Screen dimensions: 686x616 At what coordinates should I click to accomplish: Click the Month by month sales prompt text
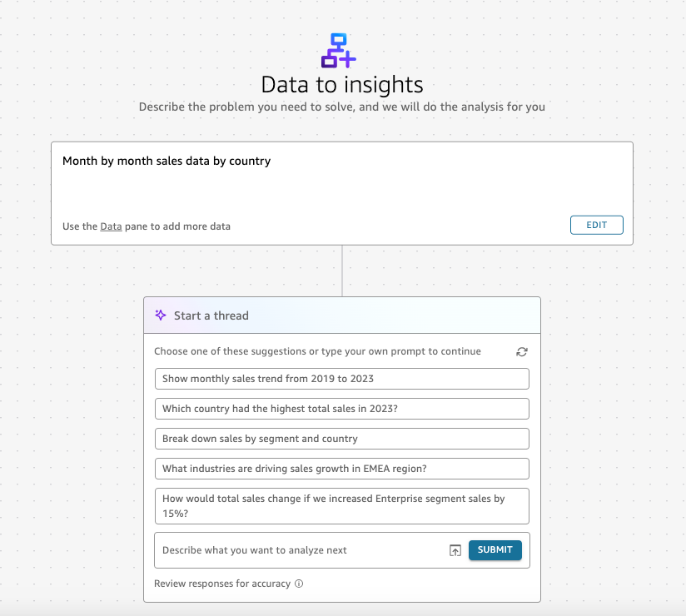(167, 161)
